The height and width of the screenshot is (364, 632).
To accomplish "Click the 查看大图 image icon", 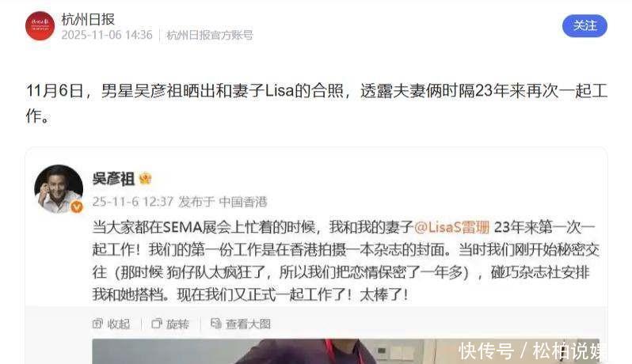I will click(215, 324).
